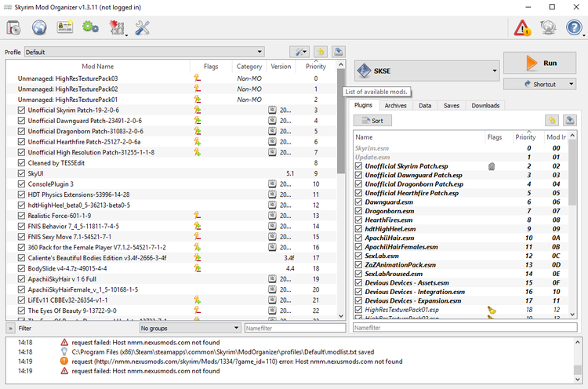Open the blue help question icon
The width and height of the screenshot is (588, 389).
pos(574,27)
